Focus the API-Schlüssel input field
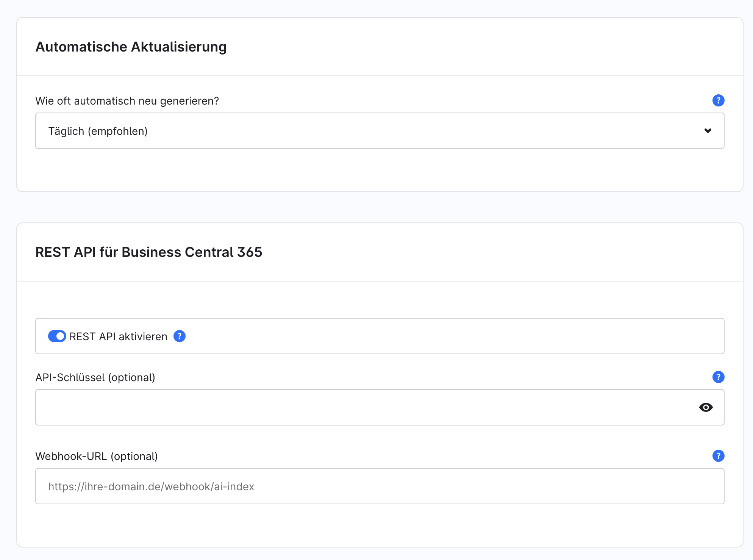Screen dimensions: 753x560 364,407
